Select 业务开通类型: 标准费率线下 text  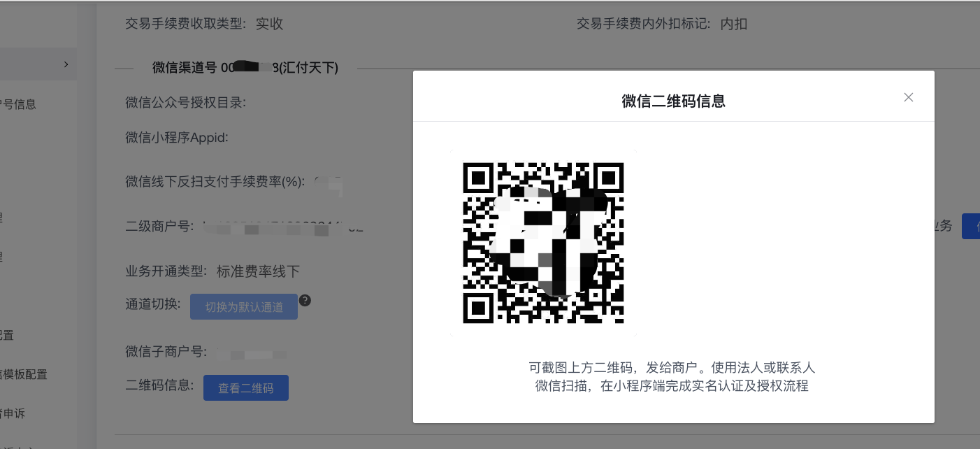pos(212,271)
